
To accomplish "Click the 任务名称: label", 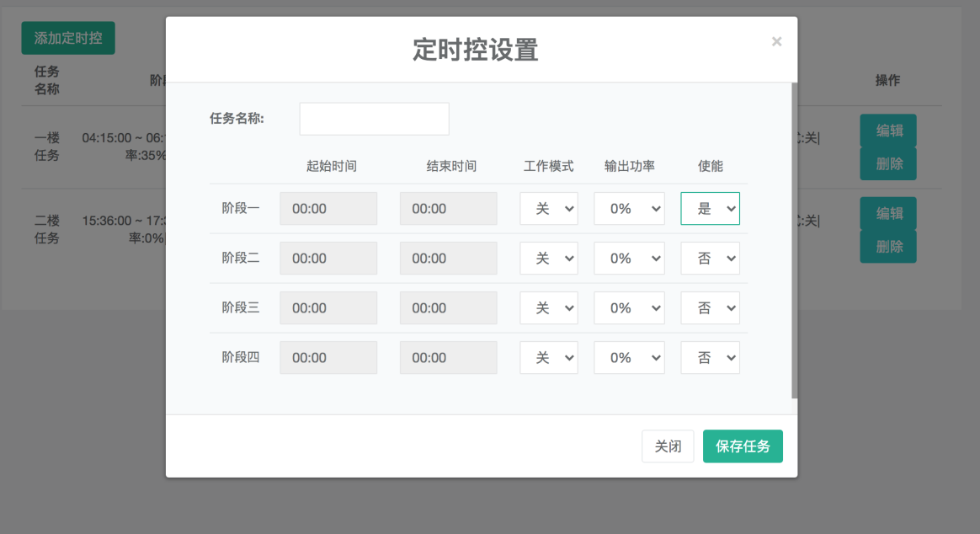I will 237,119.
